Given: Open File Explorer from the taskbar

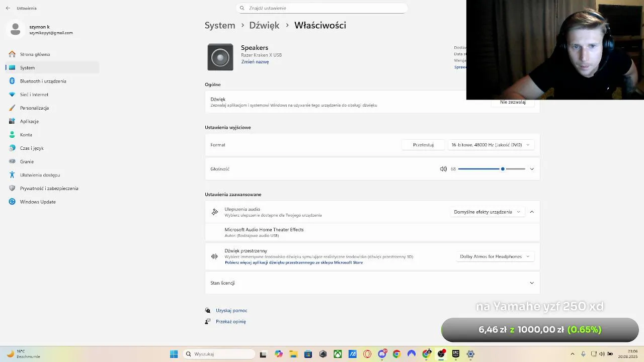Looking at the screenshot, I should (x=293, y=354).
